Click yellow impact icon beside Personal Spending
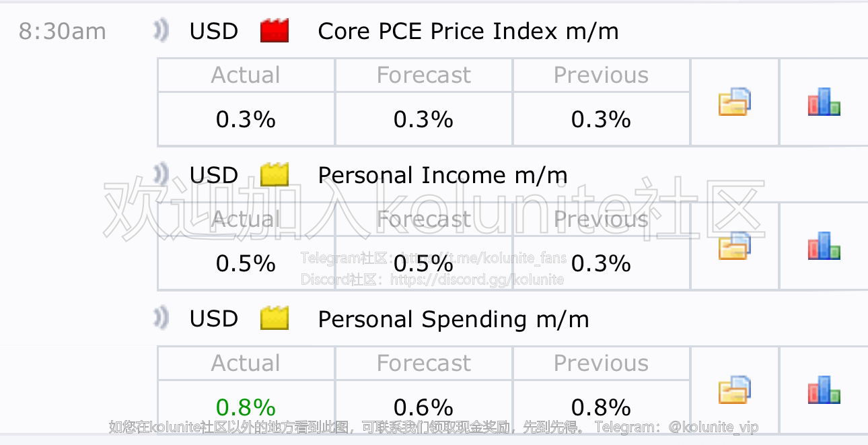Viewport: 868px width, 445px height. click(x=275, y=318)
